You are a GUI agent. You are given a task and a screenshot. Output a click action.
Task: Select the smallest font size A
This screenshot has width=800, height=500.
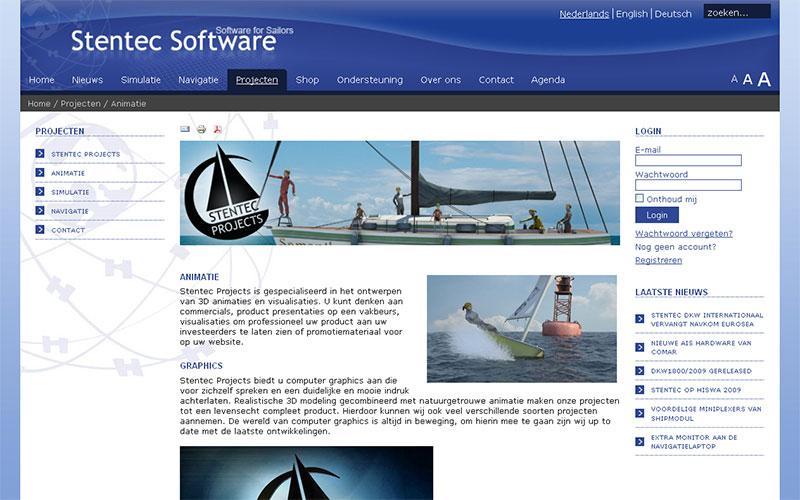(x=734, y=80)
